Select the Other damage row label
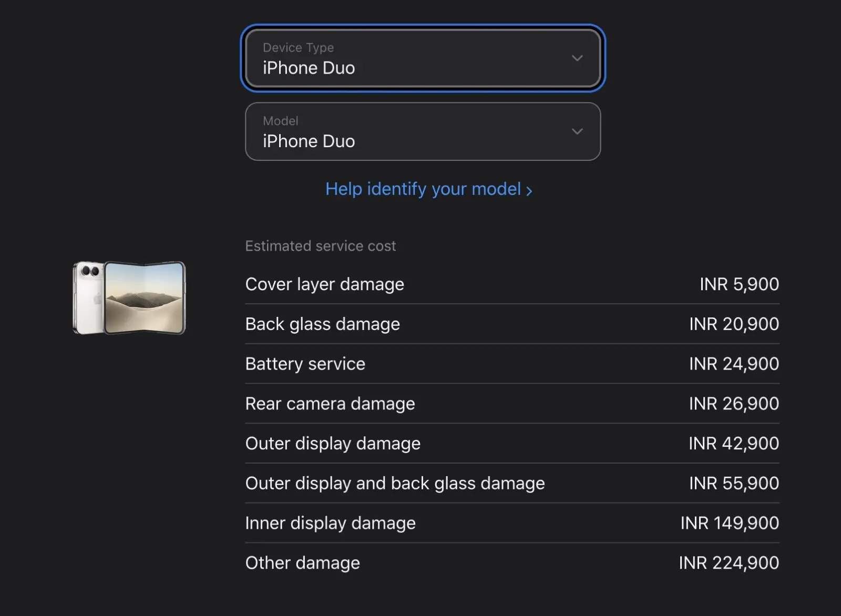 pyautogui.click(x=302, y=563)
